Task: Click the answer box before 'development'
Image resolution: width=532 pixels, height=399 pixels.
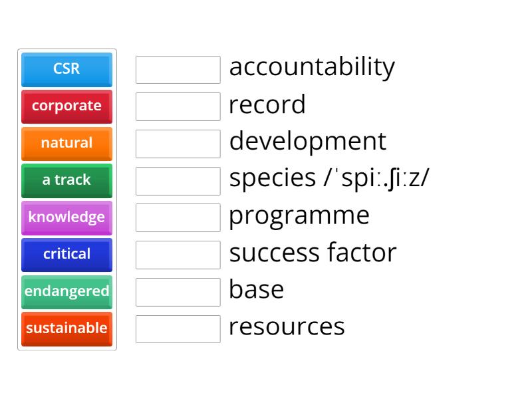Action: pyautogui.click(x=178, y=144)
